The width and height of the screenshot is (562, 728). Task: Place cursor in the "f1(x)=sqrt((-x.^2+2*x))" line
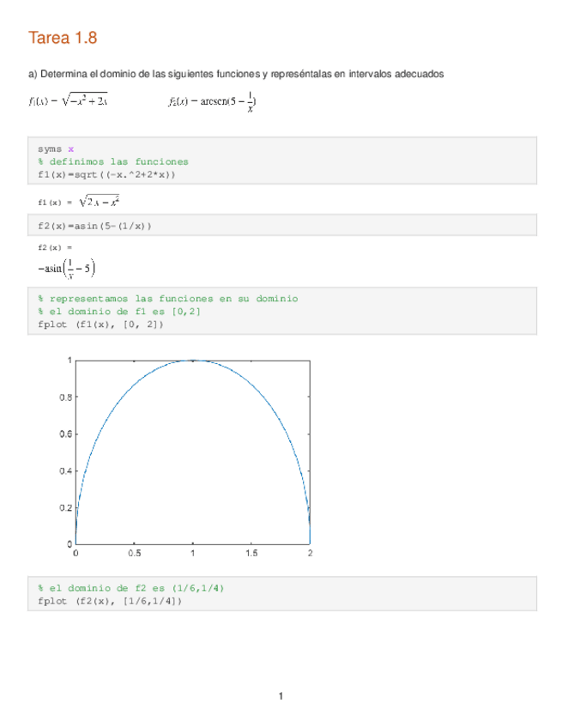[x=106, y=174]
